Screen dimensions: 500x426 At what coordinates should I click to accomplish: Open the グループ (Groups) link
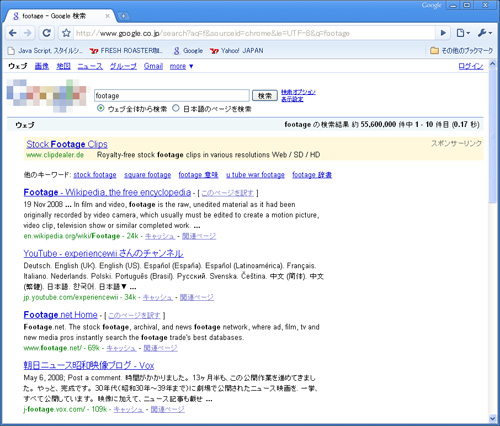tap(123, 66)
